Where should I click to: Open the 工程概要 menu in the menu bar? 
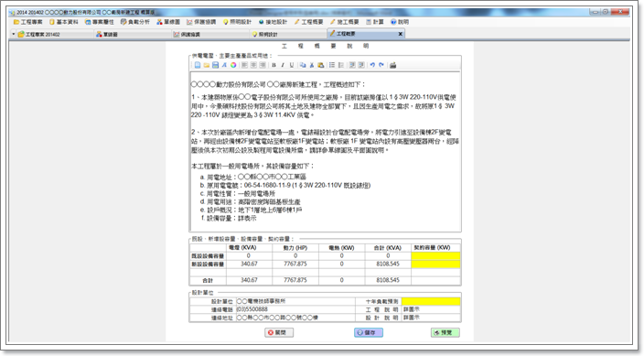coord(308,22)
